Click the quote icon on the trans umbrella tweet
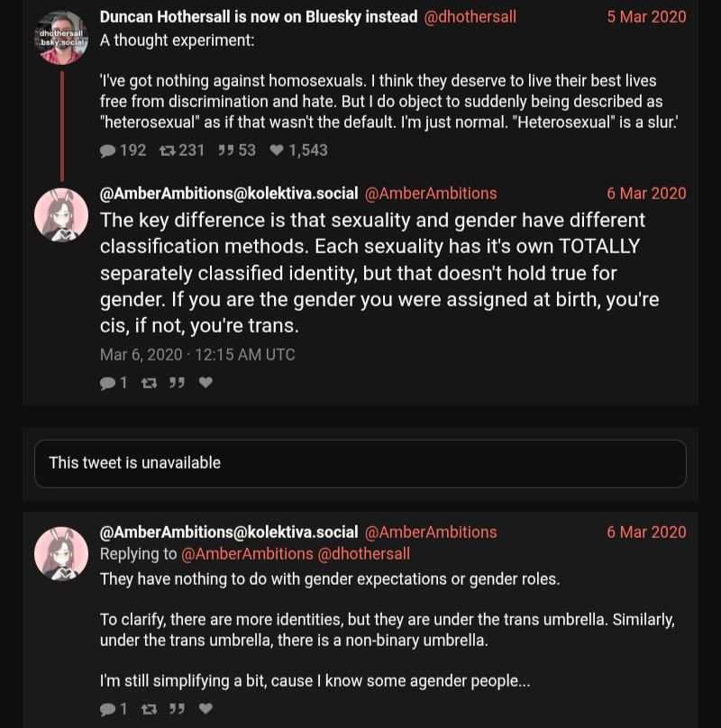Screen dimensions: 721x728 click(177, 709)
